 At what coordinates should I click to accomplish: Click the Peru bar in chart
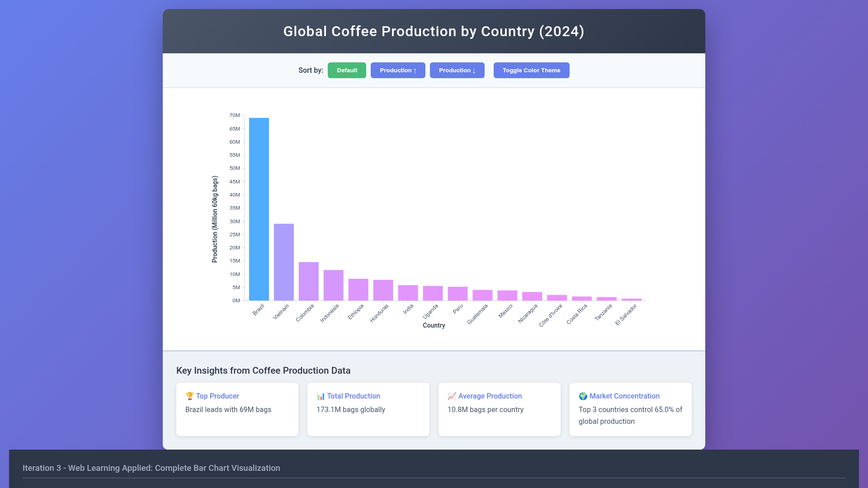coord(458,294)
